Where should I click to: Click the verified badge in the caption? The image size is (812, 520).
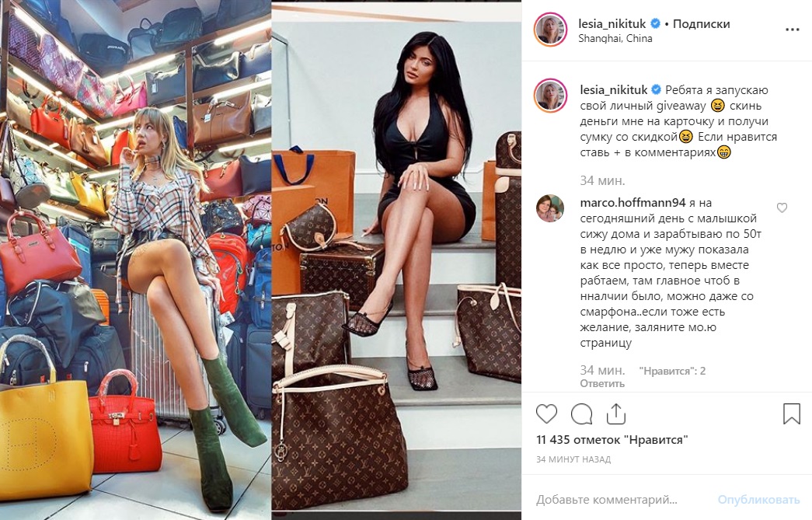click(656, 89)
